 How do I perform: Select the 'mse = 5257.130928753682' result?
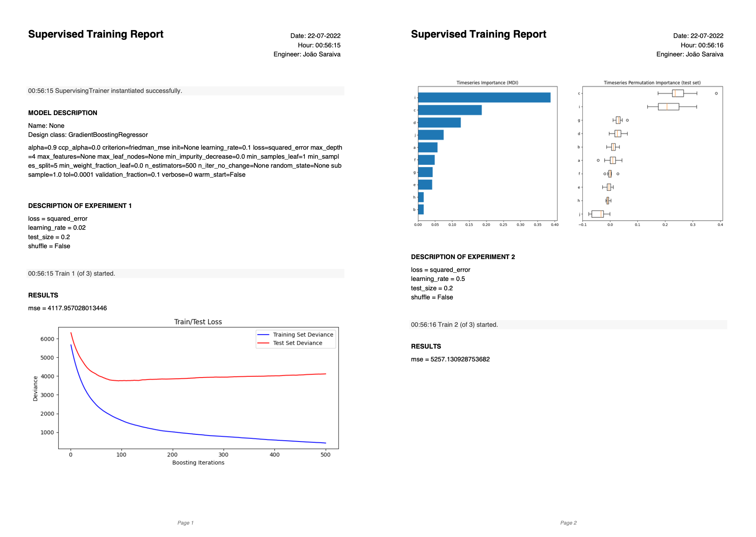451,359
